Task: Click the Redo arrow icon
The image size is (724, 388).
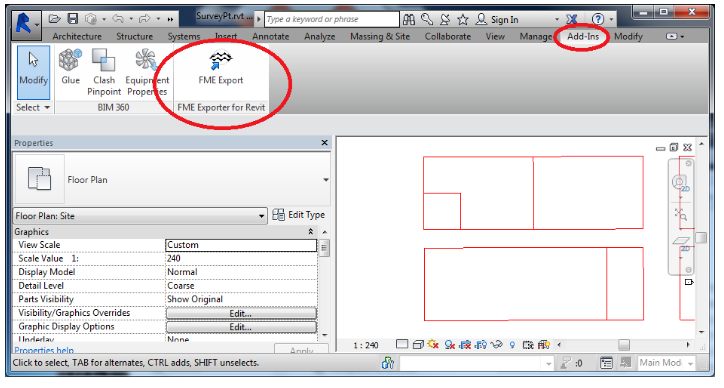Action: click(145, 19)
